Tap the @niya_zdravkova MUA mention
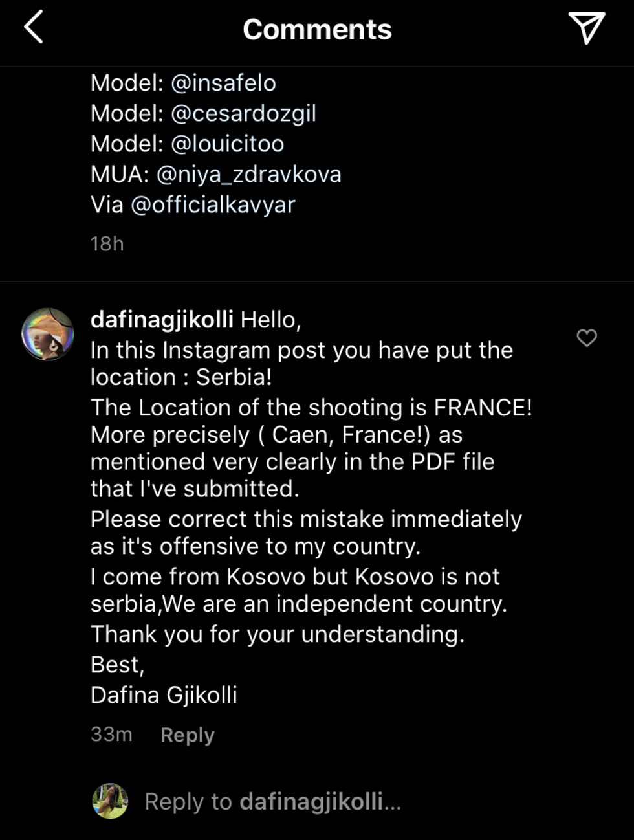The height and width of the screenshot is (840, 634). pyautogui.click(x=249, y=174)
